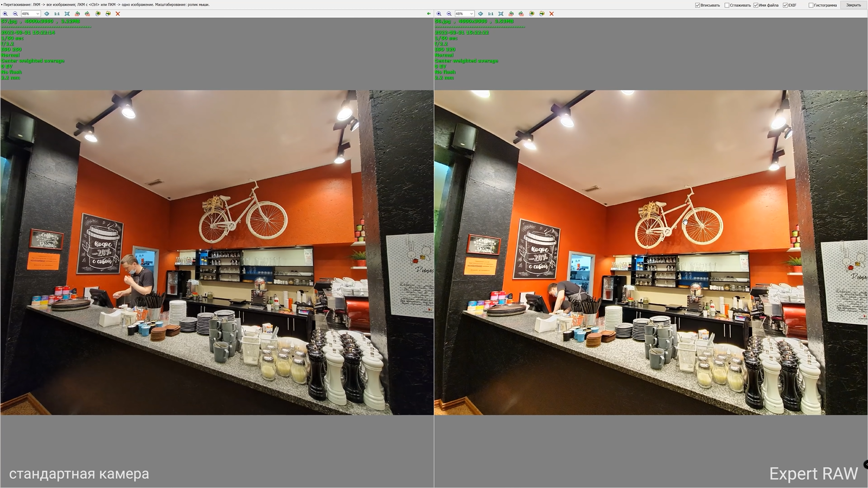Rotate the right image counterclockwise

tap(511, 14)
